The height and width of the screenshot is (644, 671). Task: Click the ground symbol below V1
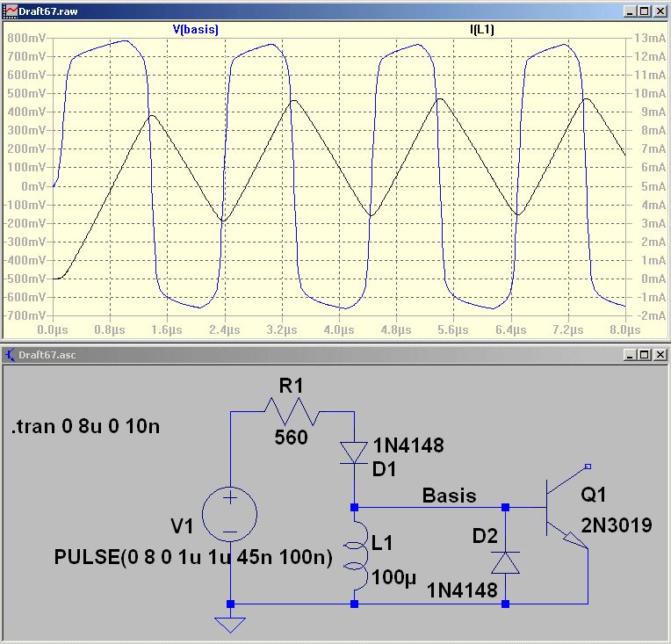[230, 625]
